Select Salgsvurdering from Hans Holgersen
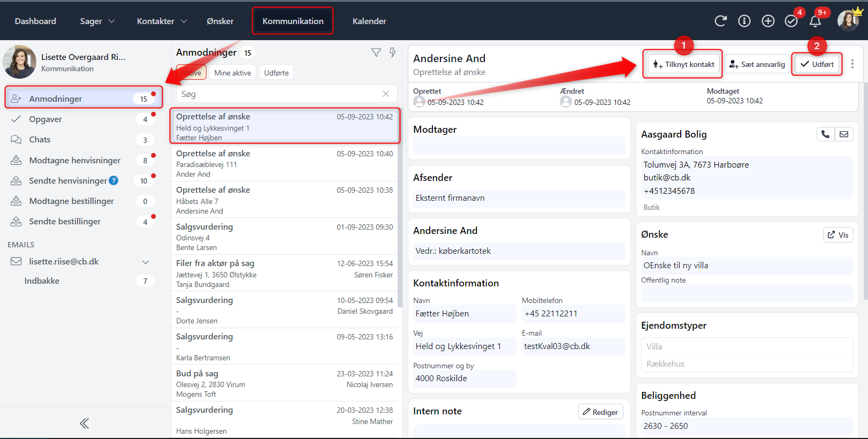 [x=285, y=420]
